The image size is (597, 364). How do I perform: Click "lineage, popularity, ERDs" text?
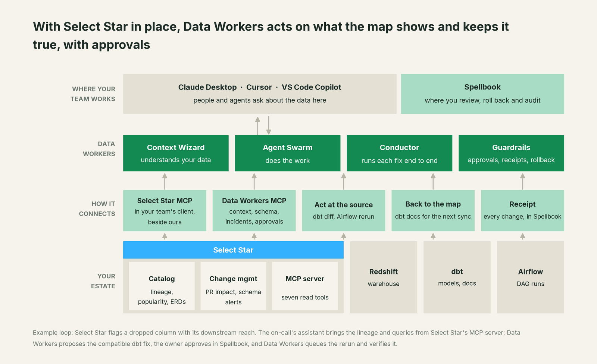pyautogui.click(x=162, y=297)
